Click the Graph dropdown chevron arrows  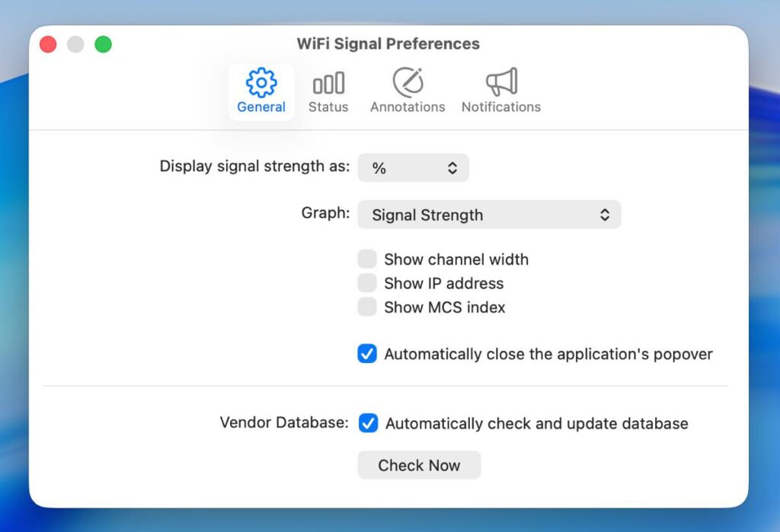point(605,215)
